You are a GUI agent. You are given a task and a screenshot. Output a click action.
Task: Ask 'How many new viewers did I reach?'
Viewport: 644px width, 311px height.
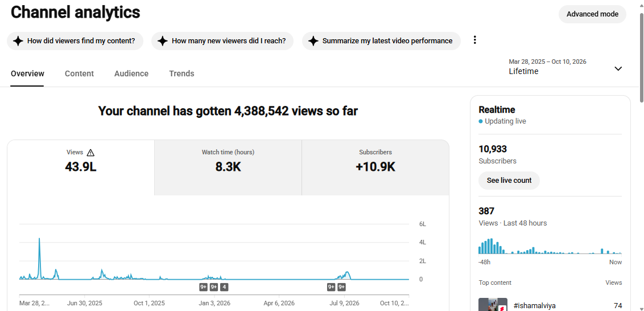tap(222, 41)
